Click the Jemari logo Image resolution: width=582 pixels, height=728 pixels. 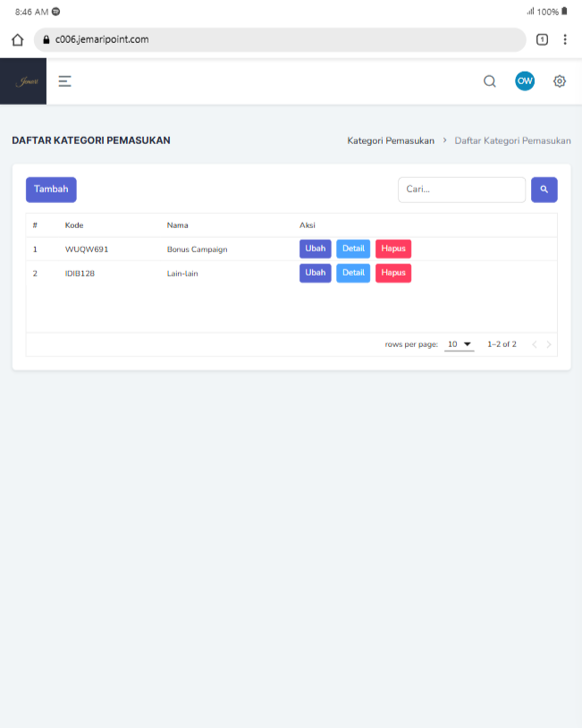click(23, 81)
